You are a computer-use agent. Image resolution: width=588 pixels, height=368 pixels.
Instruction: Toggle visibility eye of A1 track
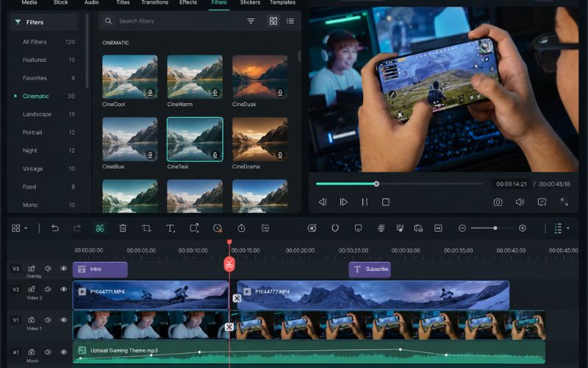(64, 353)
